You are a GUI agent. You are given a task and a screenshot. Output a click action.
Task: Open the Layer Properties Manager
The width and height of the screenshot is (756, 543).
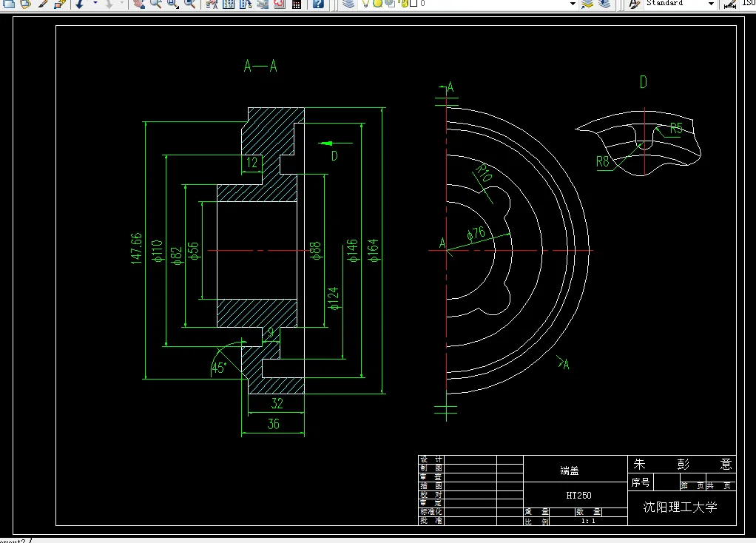point(348,4)
